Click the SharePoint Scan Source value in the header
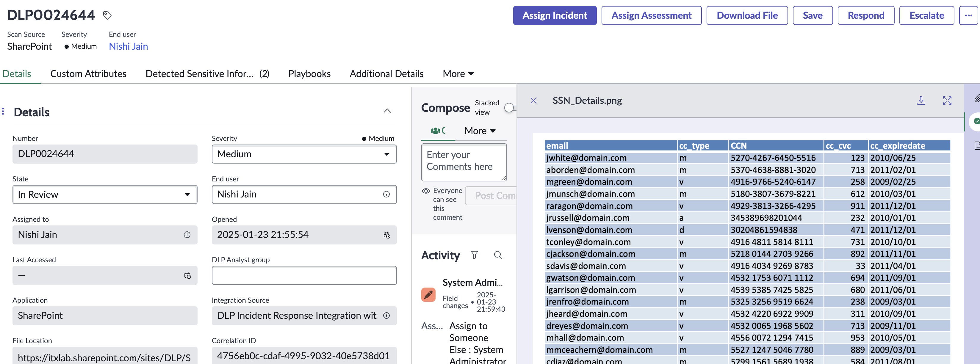The width and height of the screenshot is (980, 364). point(29,46)
